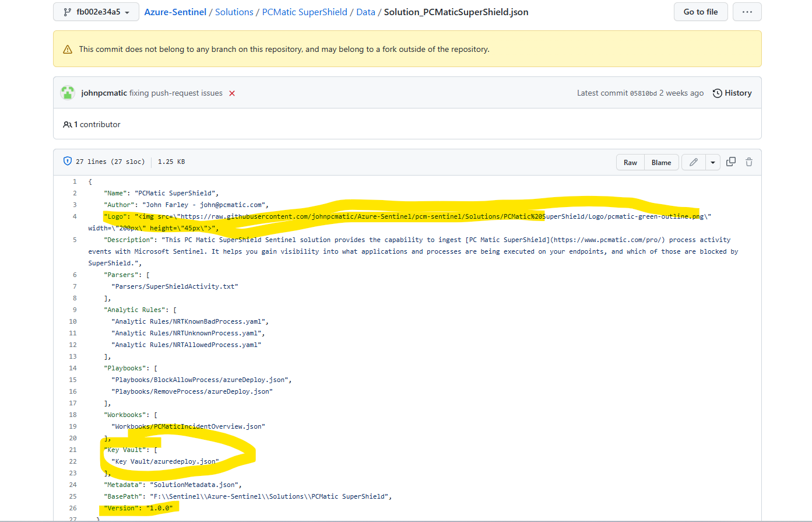Click the shield code-scanning icon beside 27 lines

[68, 162]
